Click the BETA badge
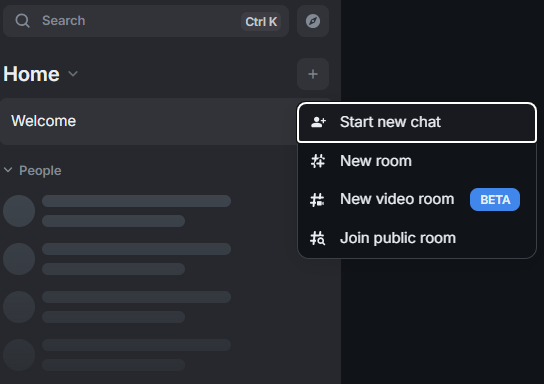This screenshot has width=544, height=384. pos(495,199)
